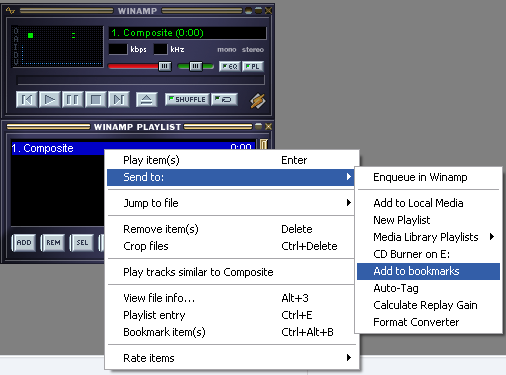Image resolution: width=506 pixels, height=375 pixels.
Task: Toggle the EQ equalizer window
Action: click(x=230, y=66)
